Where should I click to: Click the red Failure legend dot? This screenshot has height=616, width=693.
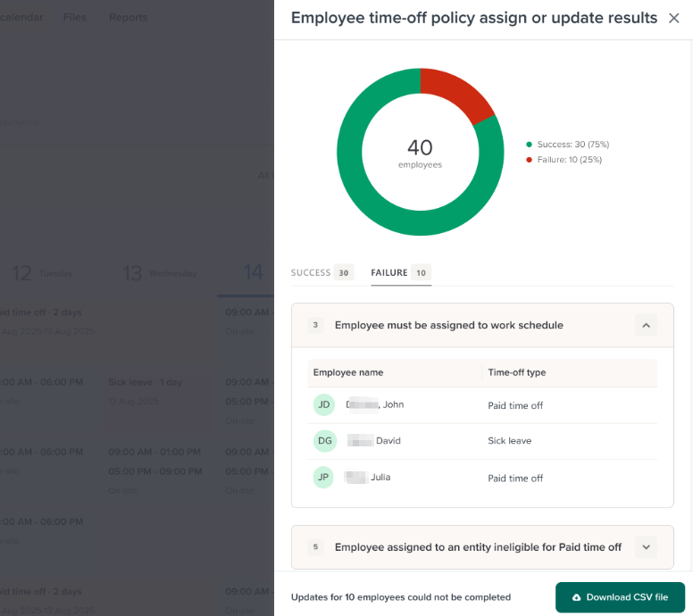(x=529, y=160)
